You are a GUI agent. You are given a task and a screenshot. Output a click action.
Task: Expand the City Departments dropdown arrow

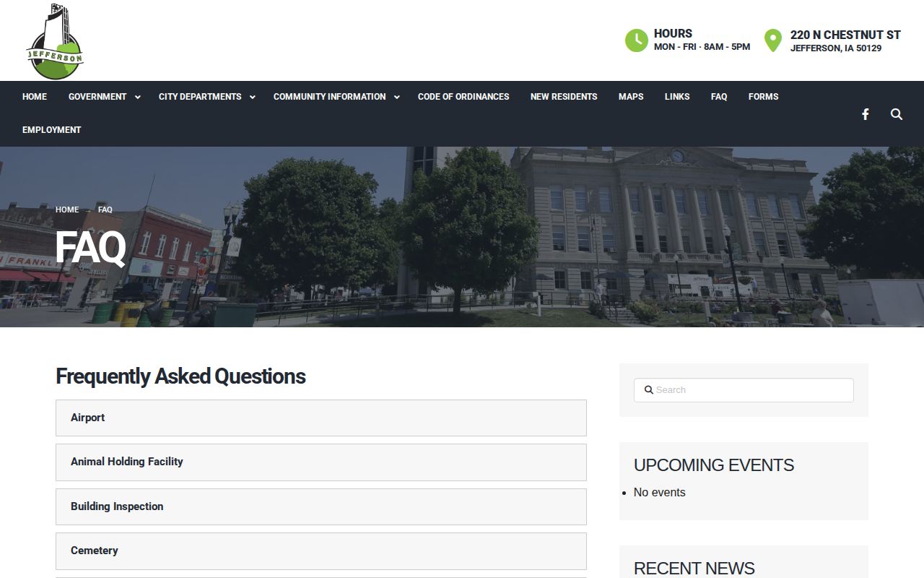coord(252,97)
